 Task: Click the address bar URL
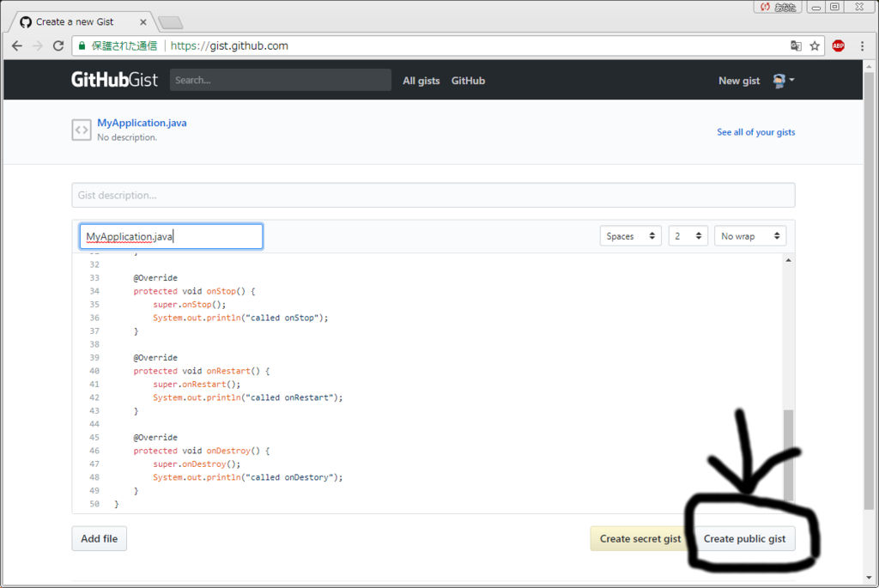click(x=229, y=46)
